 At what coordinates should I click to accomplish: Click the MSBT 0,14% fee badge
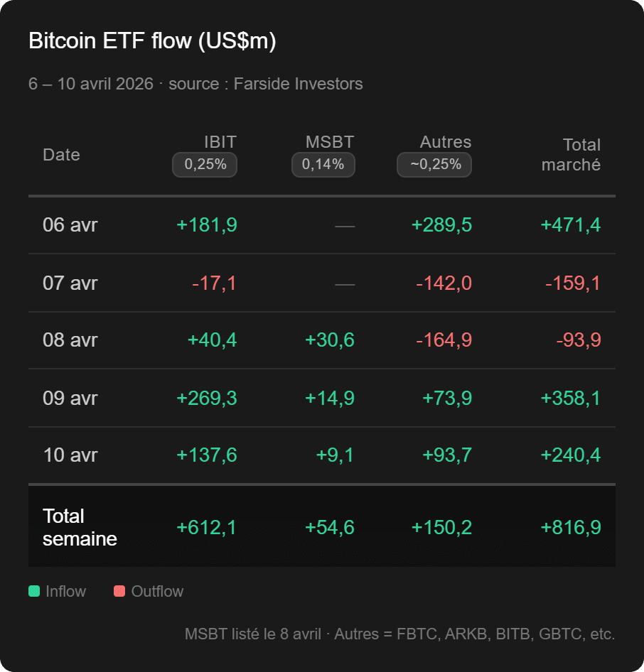[x=323, y=165]
